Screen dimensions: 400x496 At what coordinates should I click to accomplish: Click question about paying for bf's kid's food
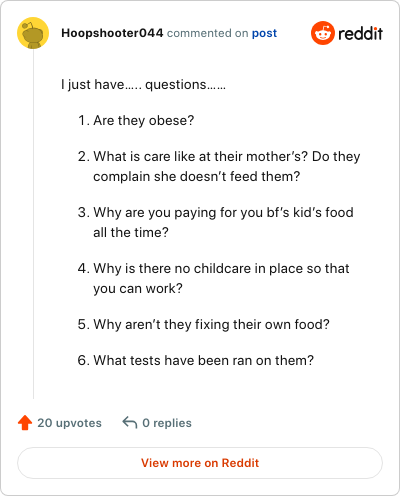coord(223,222)
